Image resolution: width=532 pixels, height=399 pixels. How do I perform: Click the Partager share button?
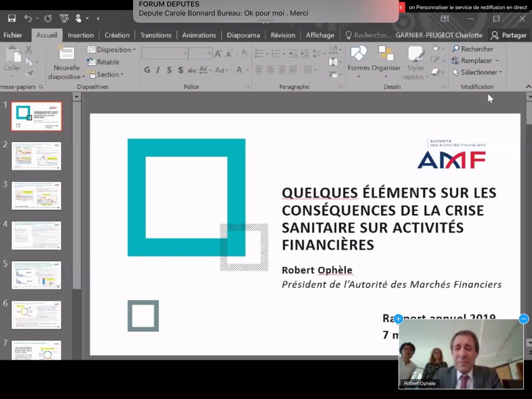[x=509, y=35]
